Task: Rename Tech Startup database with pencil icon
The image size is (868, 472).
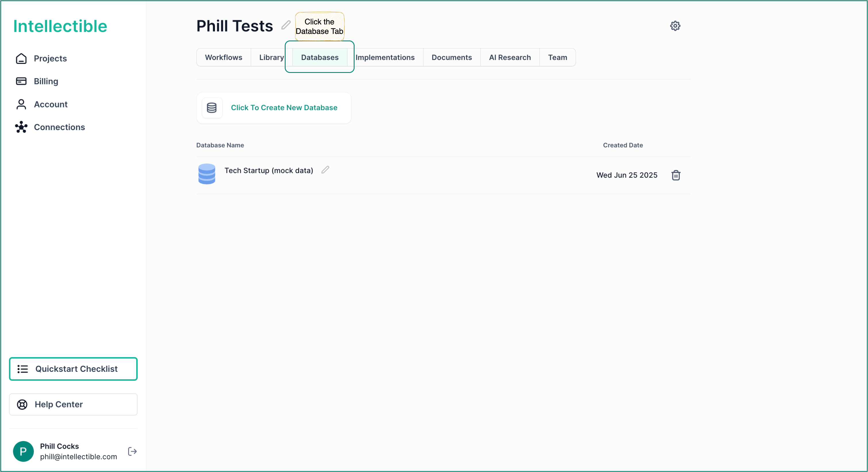Action: click(325, 170)
